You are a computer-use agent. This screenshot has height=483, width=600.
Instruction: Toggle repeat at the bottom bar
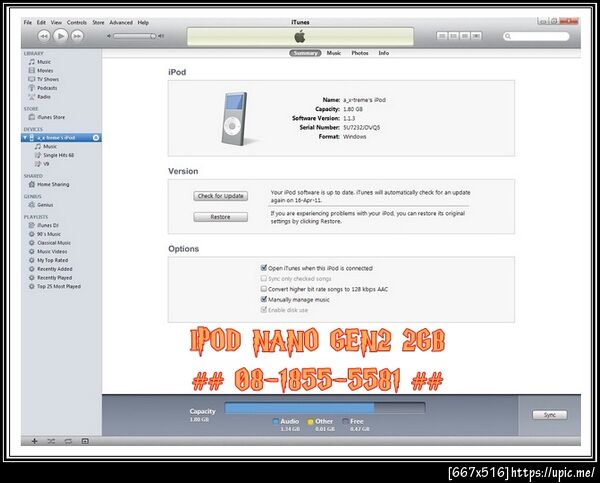click(68, 441)
